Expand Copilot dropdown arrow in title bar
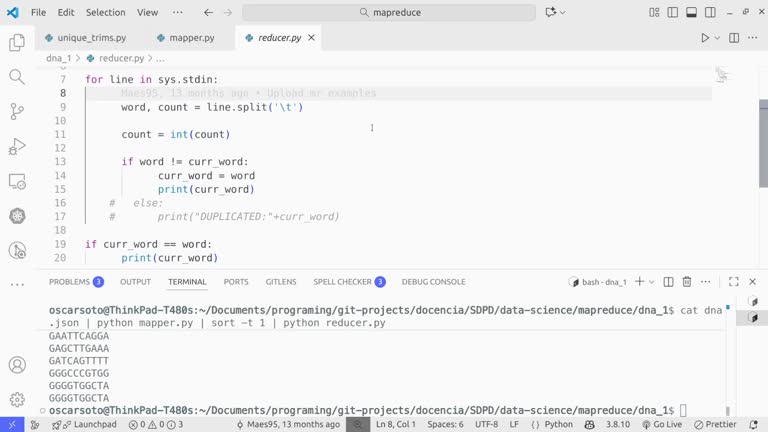The height and width of the screenshot is (432, 768). coord(563,12)
